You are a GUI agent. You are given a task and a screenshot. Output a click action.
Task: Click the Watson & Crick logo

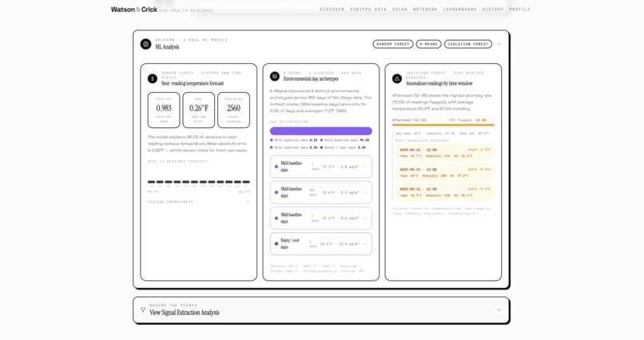pyautogui.click(x=134, y=10)
